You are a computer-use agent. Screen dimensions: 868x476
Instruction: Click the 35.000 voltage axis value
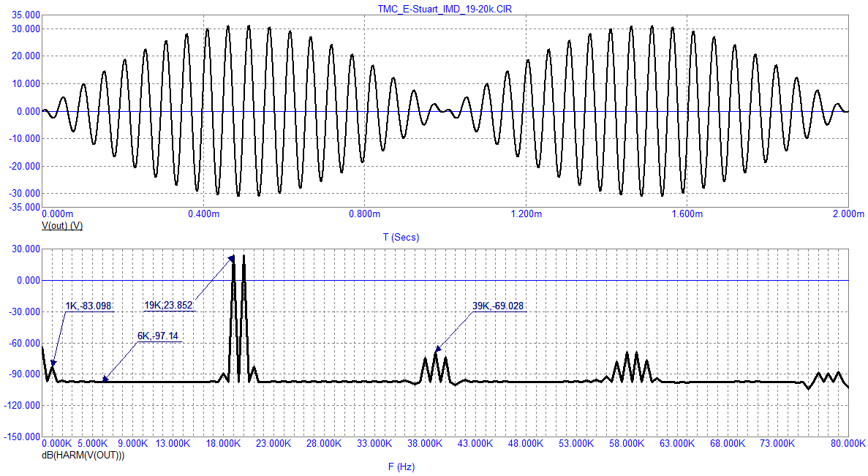click(x=26, y=15)
